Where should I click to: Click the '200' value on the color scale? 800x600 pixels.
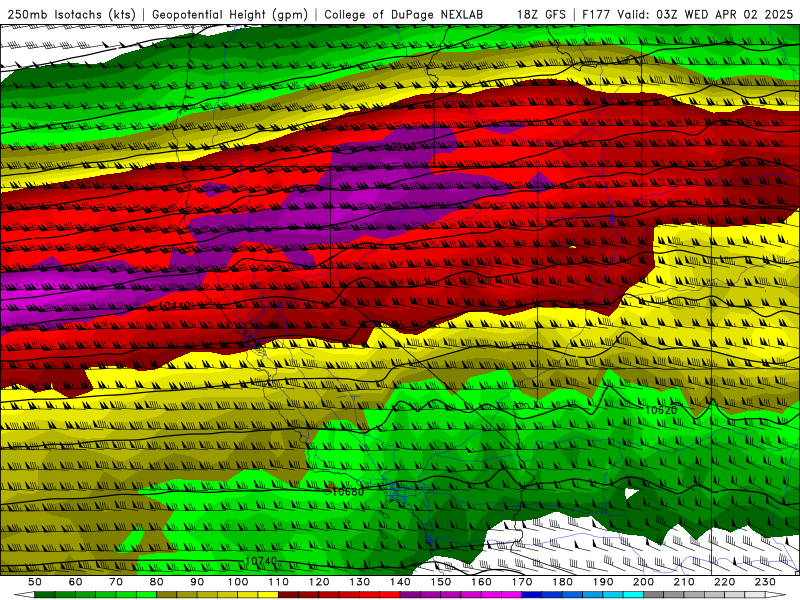643,582
